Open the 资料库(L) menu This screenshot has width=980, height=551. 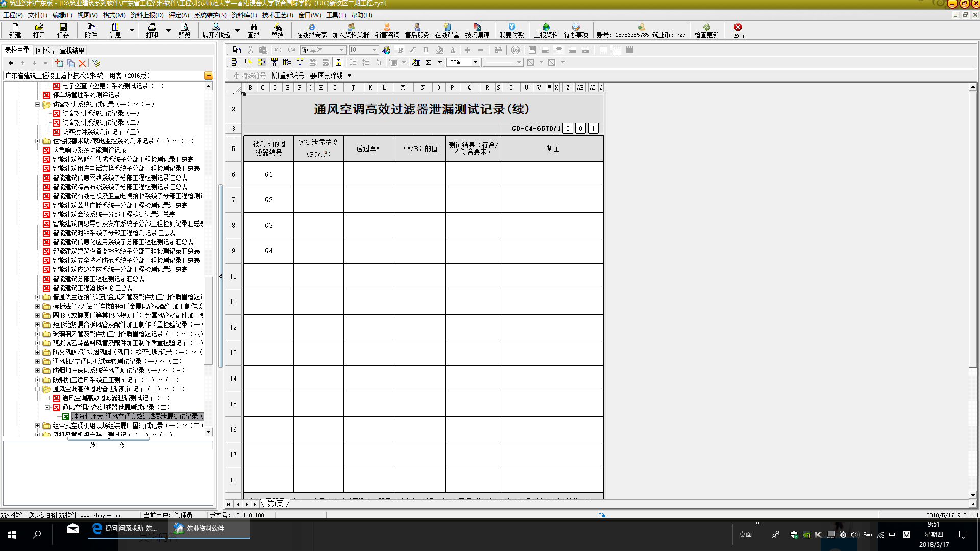(x=244, y=15)
